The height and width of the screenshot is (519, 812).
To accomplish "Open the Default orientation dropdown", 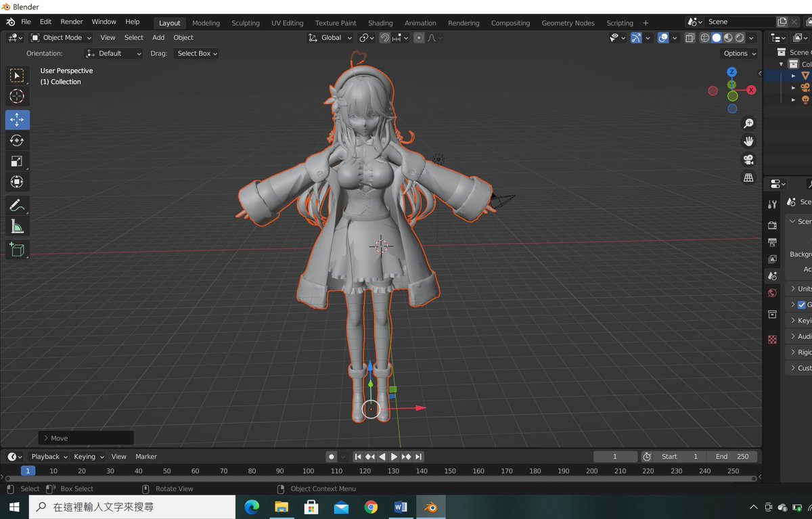I will coord(114,53).
